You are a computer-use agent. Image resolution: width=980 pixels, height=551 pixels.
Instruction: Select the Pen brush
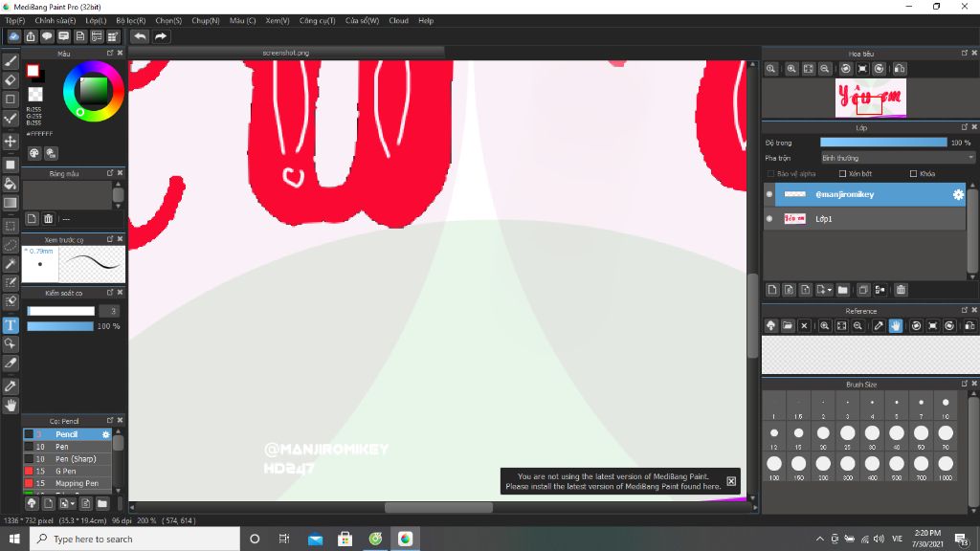[68, 447]
